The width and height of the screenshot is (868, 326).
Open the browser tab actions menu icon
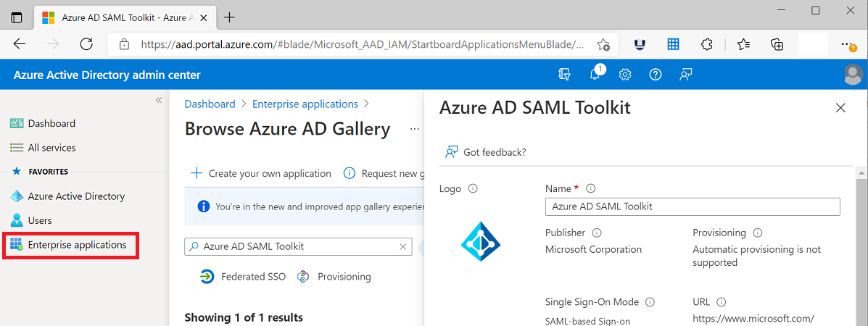pyautogui.click(x=17, y=17)
